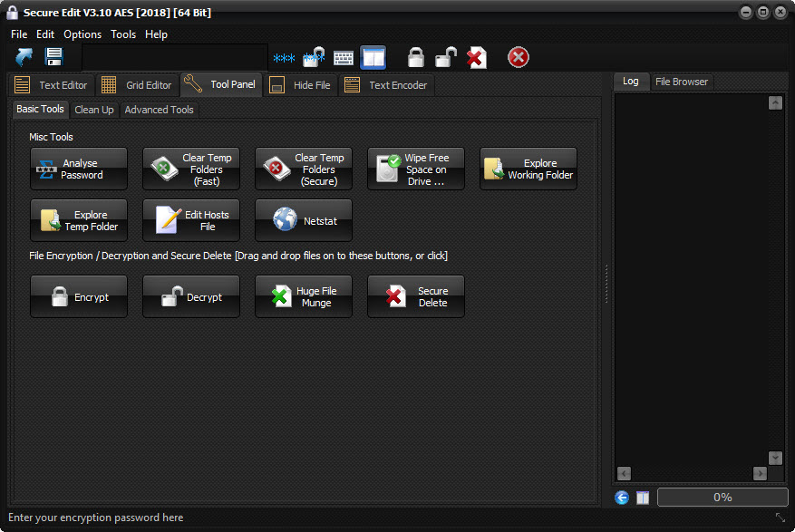Click the Analyse Password button
Viewport: 795px width, 532px height.
(79, 169)
